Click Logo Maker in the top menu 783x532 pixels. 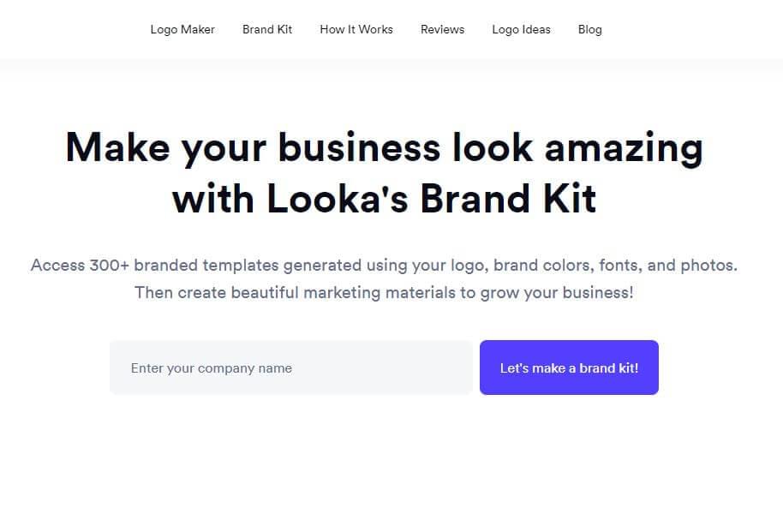[x=182, y=29]
